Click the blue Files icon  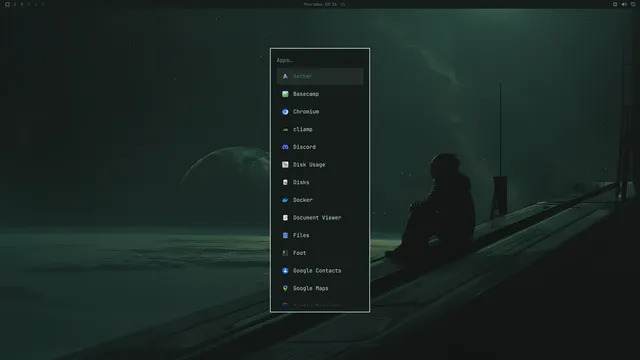coord(285,235)
